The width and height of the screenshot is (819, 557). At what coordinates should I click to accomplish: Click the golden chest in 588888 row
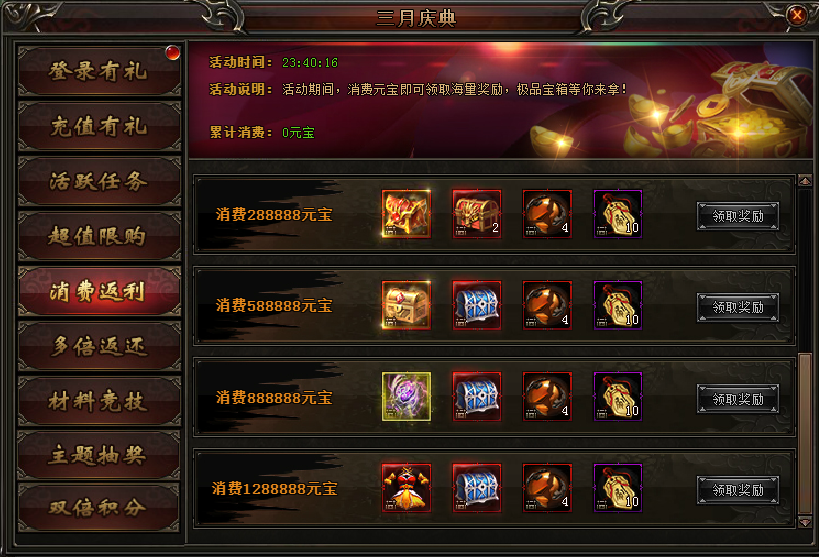coord(406,305)
